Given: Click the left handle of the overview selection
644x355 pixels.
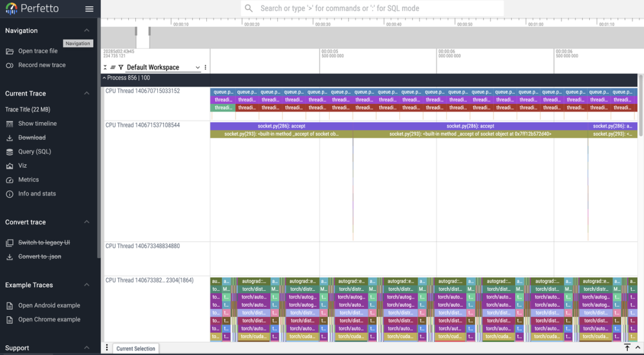Looking at the screenshot, I should (136, 31).
